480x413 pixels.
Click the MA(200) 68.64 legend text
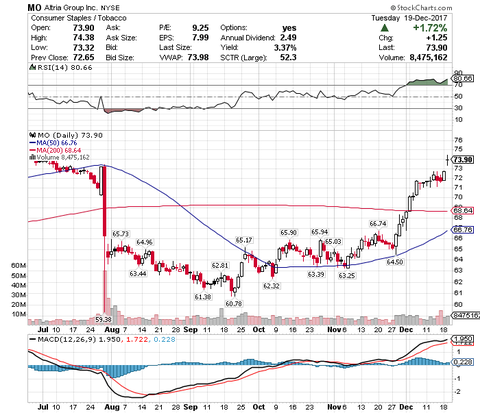(x=59, y=150)
